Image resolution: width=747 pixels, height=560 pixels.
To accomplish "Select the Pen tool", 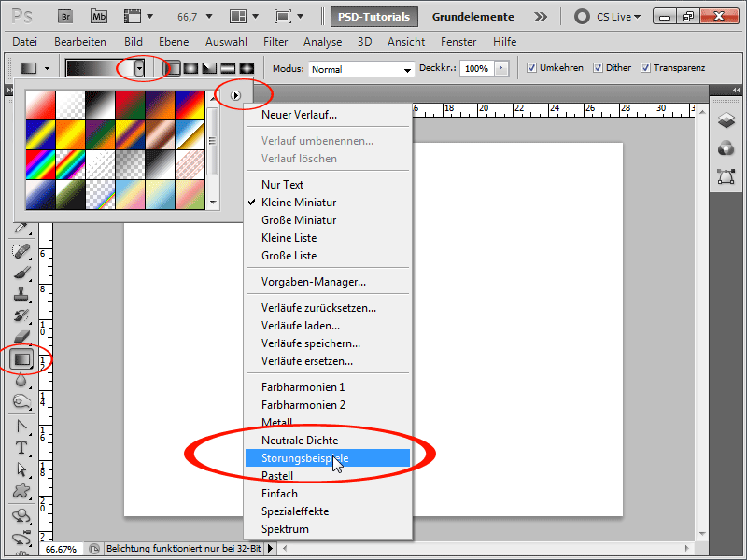I will click(x=21, y=427).
